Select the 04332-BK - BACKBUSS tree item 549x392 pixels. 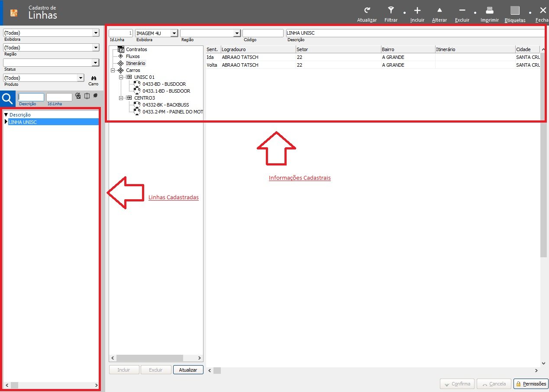(x=165, y=105)
